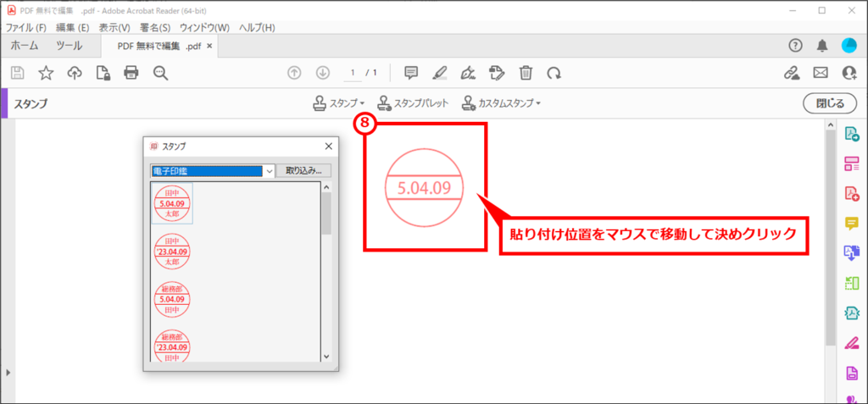Click the 閉じる button
This screenshot has width=868, height=404.
825,103
